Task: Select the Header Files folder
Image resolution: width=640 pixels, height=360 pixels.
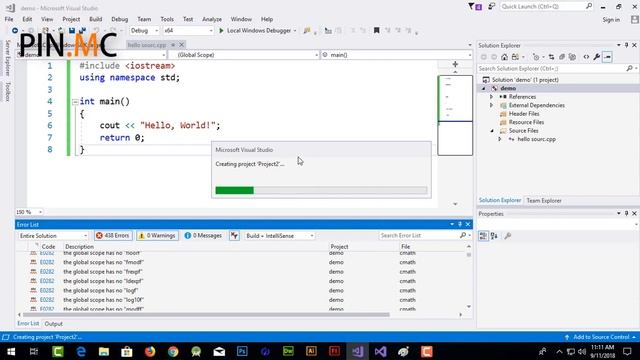Action: [524, 114]
